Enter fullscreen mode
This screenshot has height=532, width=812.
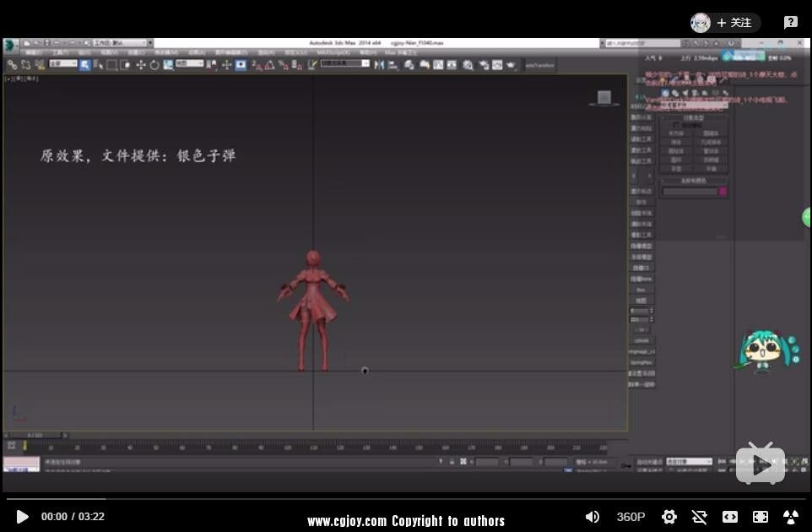tap(761, 517)
